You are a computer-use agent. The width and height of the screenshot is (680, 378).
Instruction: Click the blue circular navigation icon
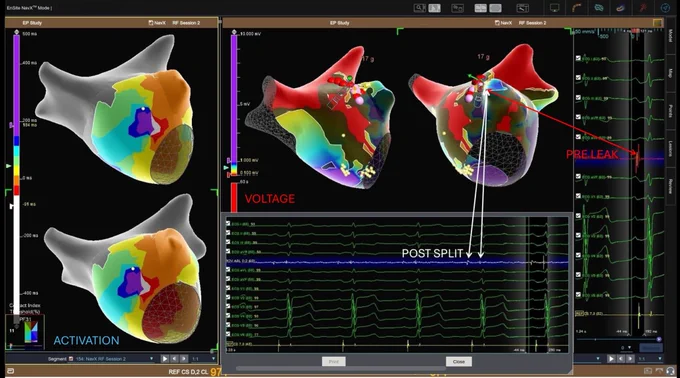[665, 8]
